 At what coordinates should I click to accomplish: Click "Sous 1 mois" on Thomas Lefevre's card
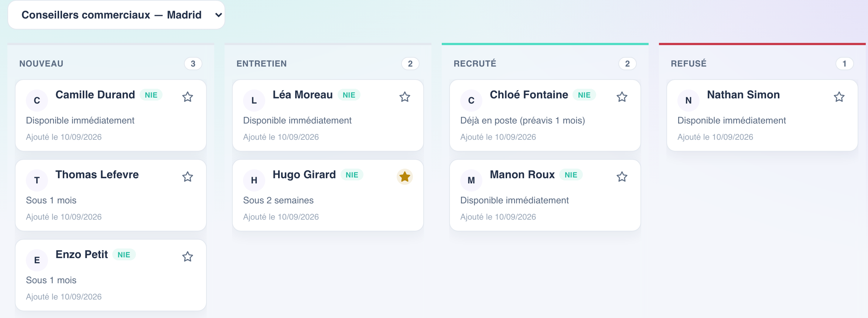coord(51,200)
